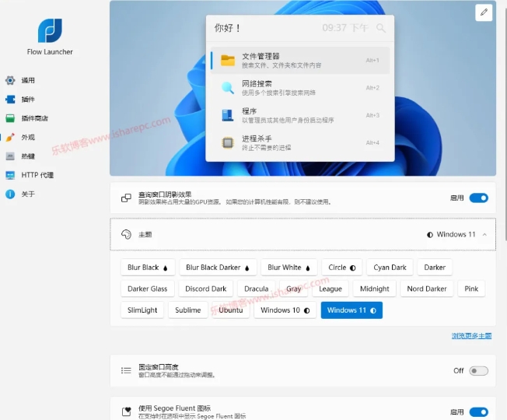The width and height of the screenshot is (507, 420).
Task: Click the 程序 result in preview
Action: [300, 115]
